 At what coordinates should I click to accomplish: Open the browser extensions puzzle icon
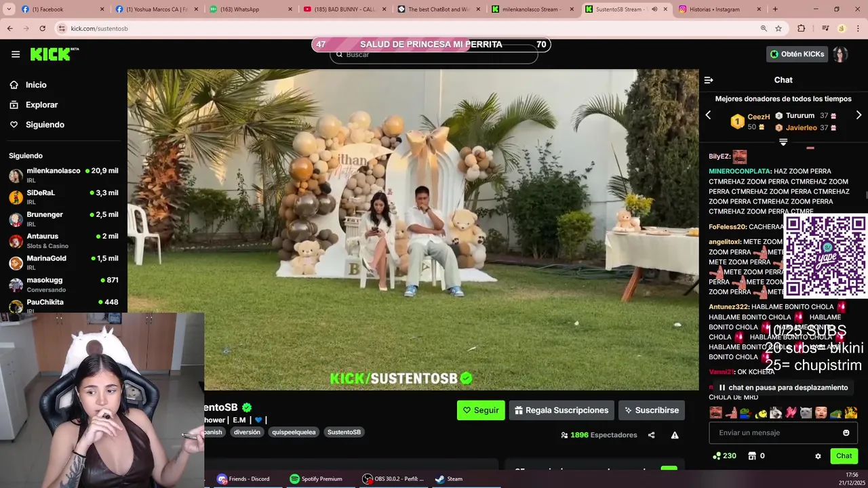pyautogui.click(x=802, y=28)
